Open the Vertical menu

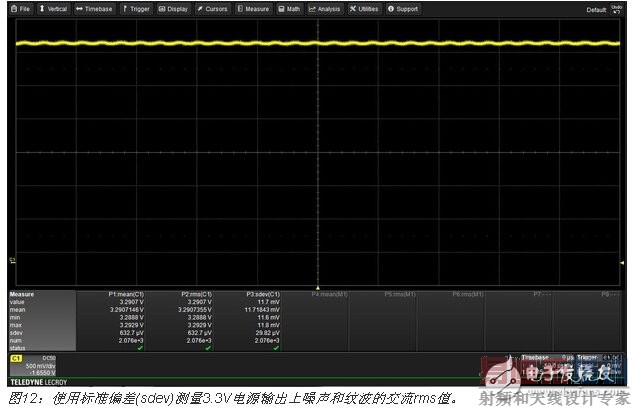[53, 9]
